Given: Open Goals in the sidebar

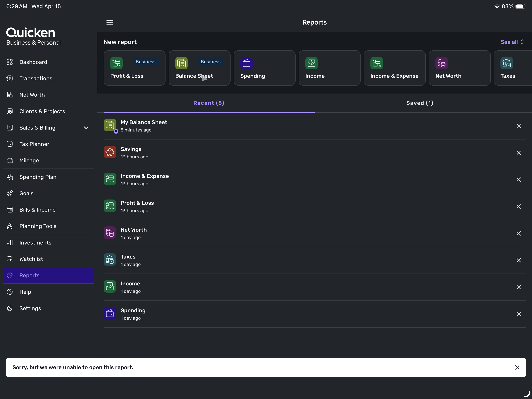Looking at the screenshot, I should tap(26, 193).
